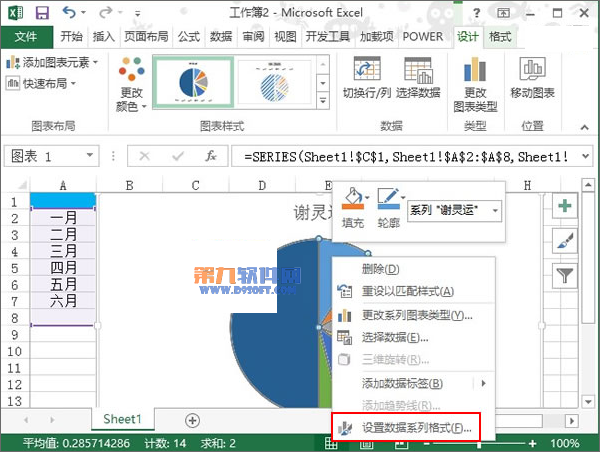The height and width of the screenshot is (452, 600).
Task: Switch to the Page Layout tab
Action: 146,37
